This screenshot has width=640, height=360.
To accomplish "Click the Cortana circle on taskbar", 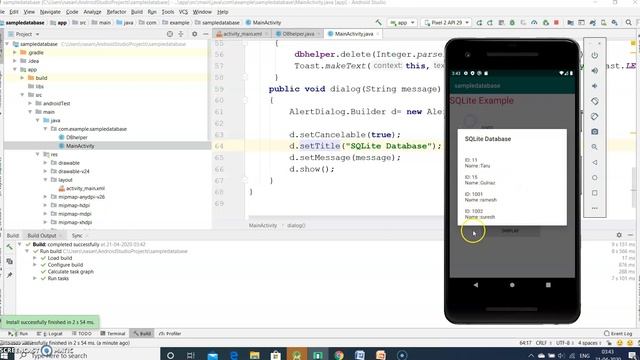I will 171,355.
